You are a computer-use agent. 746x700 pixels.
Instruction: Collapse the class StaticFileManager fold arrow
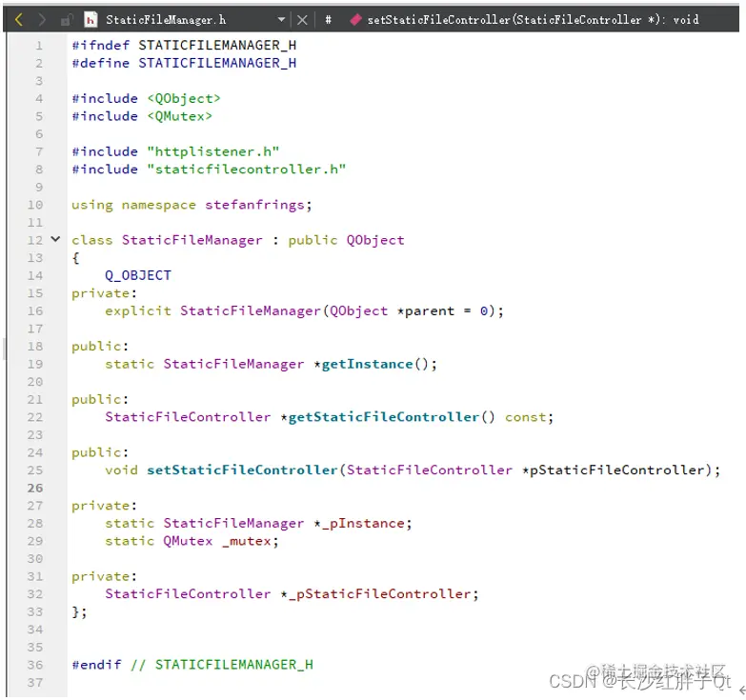click(55, 239)
